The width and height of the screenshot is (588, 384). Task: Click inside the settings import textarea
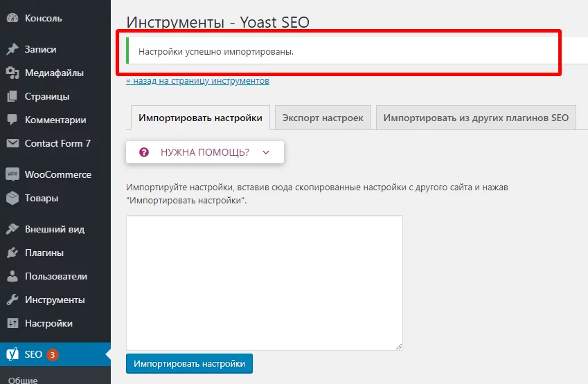click(x=265, y=283)
